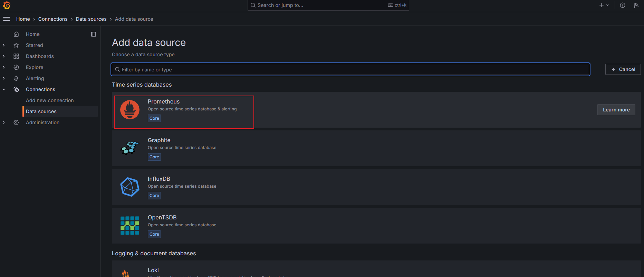The width and height of the screenshot is (644, 277).
Task: Click the Filter by name input field
Action: [350, 69]
